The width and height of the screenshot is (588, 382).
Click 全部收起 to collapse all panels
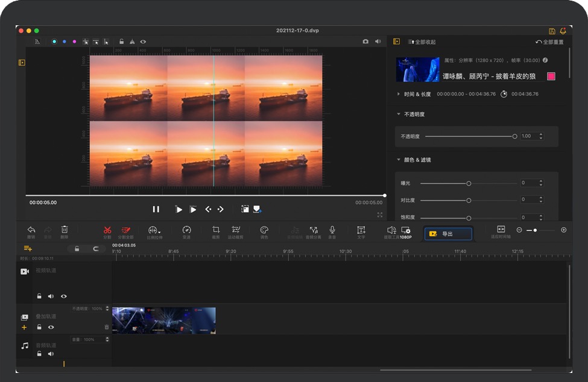(422, 42)
